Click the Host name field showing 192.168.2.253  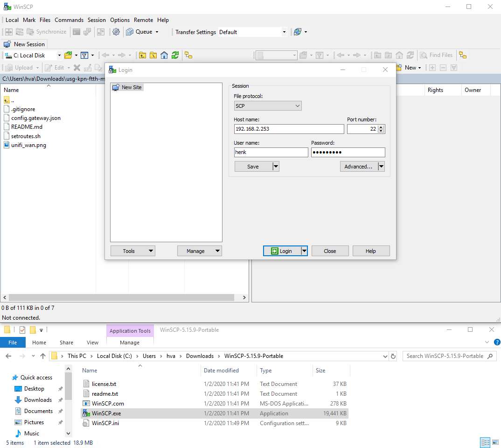(289, 129)
